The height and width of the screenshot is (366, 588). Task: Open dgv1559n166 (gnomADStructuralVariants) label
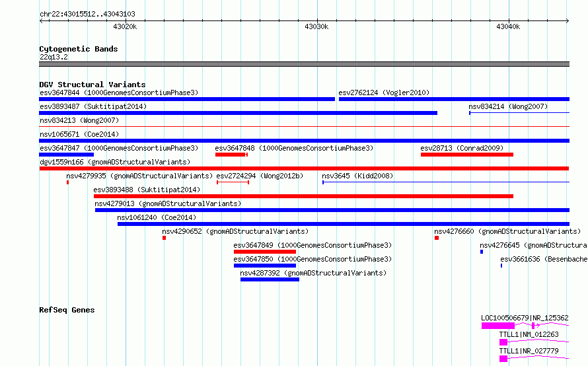(115, 162)
